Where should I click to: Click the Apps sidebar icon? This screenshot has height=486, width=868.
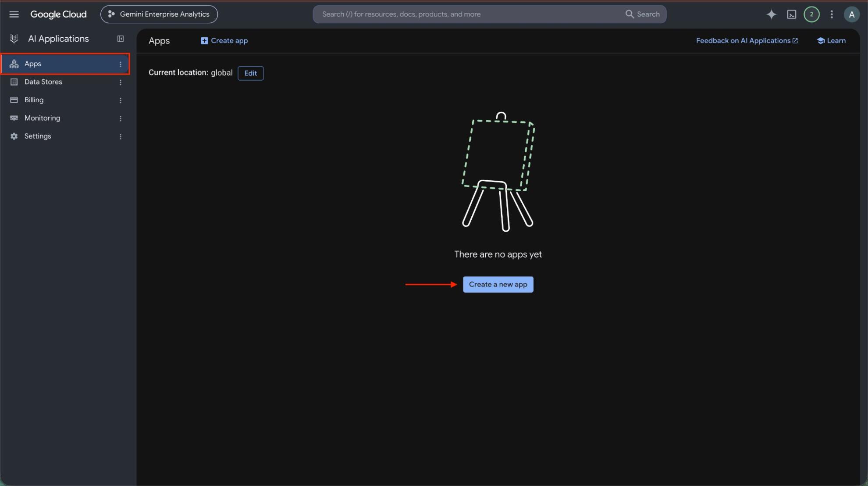[14, 64]
